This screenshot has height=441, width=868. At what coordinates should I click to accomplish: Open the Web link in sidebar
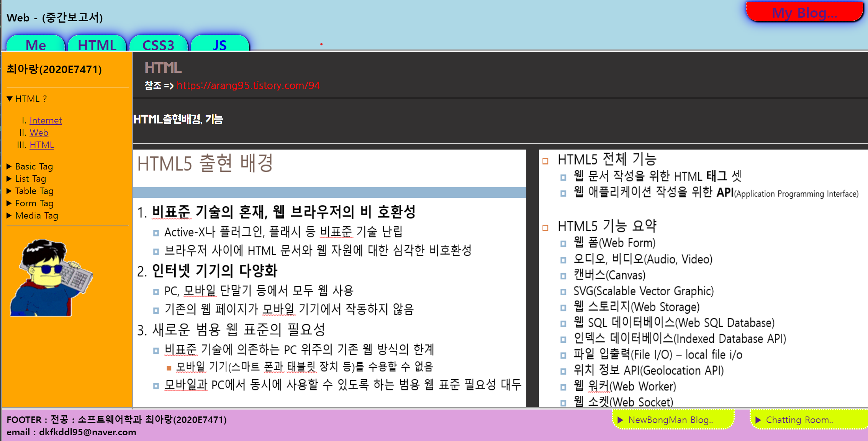pyautogui.click(x=39, y=133)
